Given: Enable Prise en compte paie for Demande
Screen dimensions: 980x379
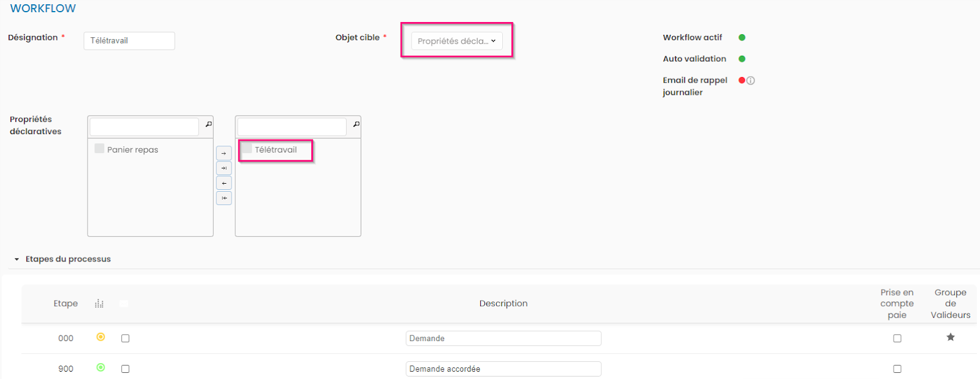Looking at the screenshot, I should click(897, 339).
